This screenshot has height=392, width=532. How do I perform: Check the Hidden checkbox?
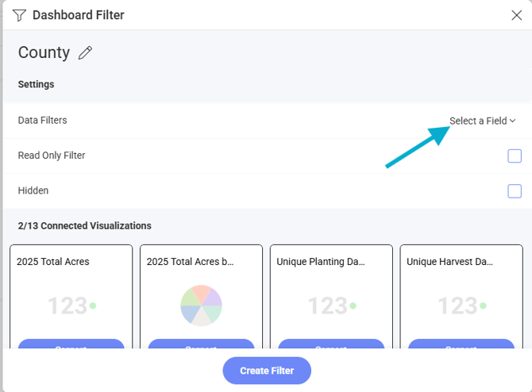(x=515, y=190)
